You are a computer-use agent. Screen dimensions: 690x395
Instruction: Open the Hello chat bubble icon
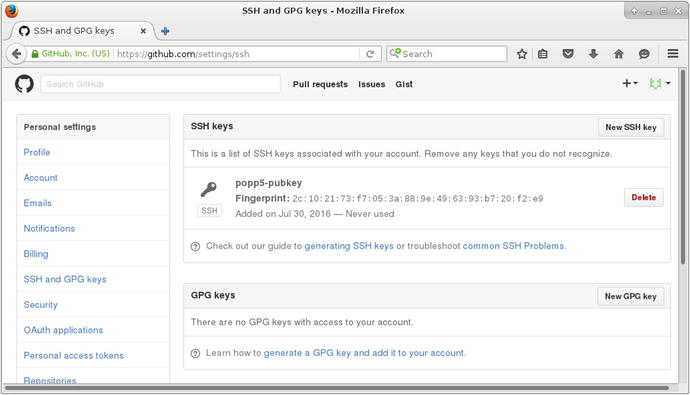(x=644, y=54)
